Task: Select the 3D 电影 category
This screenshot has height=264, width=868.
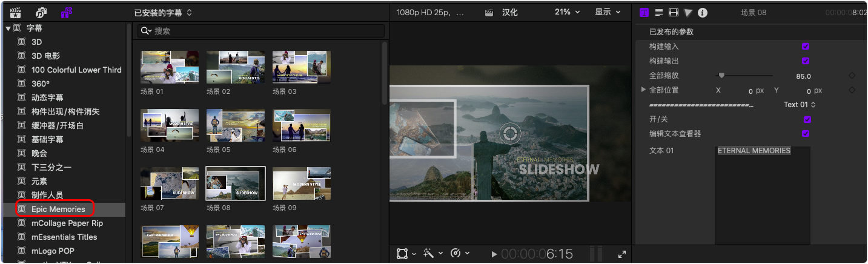Action: (45, 56)
